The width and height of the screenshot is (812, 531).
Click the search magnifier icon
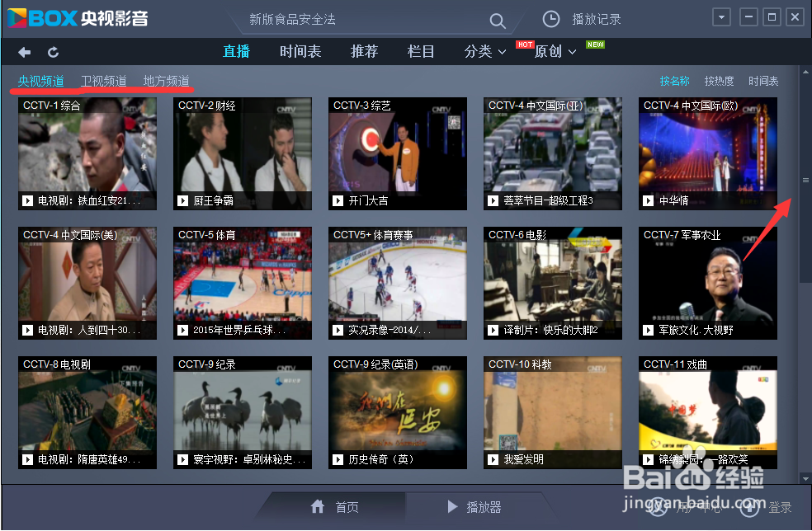coord(497,21)
